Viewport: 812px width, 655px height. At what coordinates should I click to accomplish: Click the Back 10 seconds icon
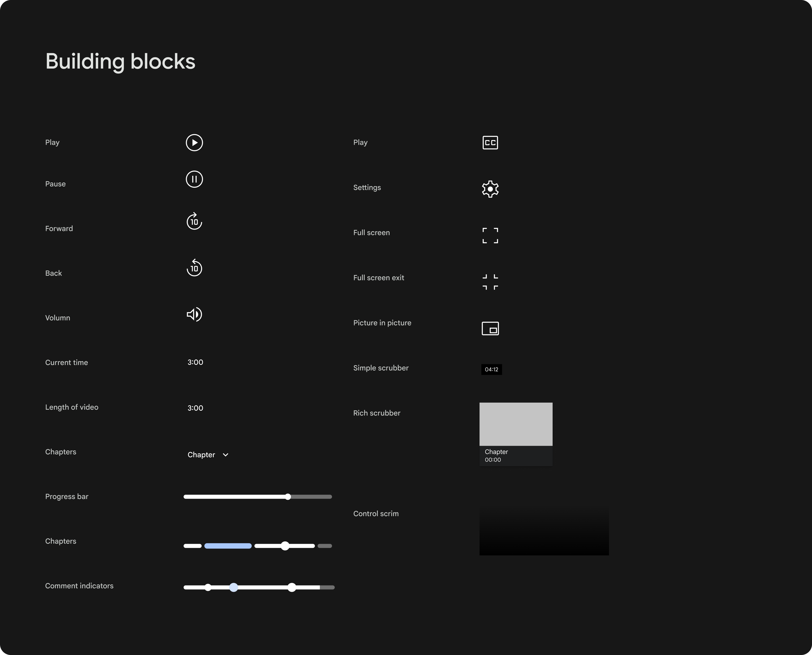coord(194,268)
